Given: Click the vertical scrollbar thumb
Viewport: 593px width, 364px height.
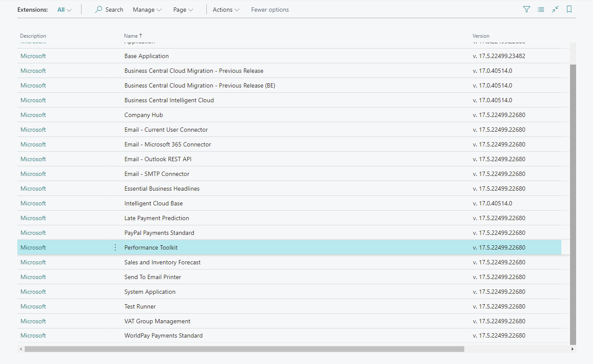Looking at the screenshot, I should point(573,204).
